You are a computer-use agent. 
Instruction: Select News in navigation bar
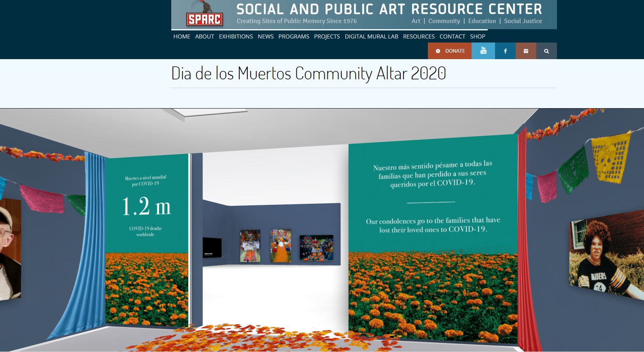coord(266,36)
